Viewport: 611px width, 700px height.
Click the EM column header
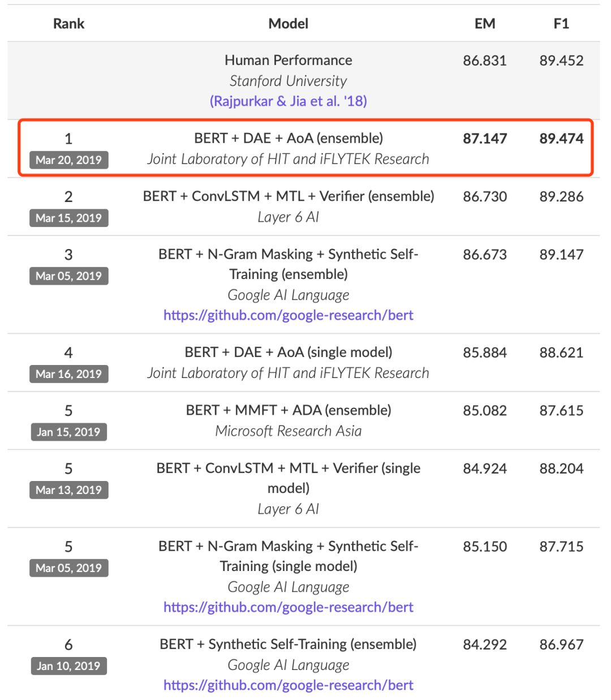pos(485,24)
